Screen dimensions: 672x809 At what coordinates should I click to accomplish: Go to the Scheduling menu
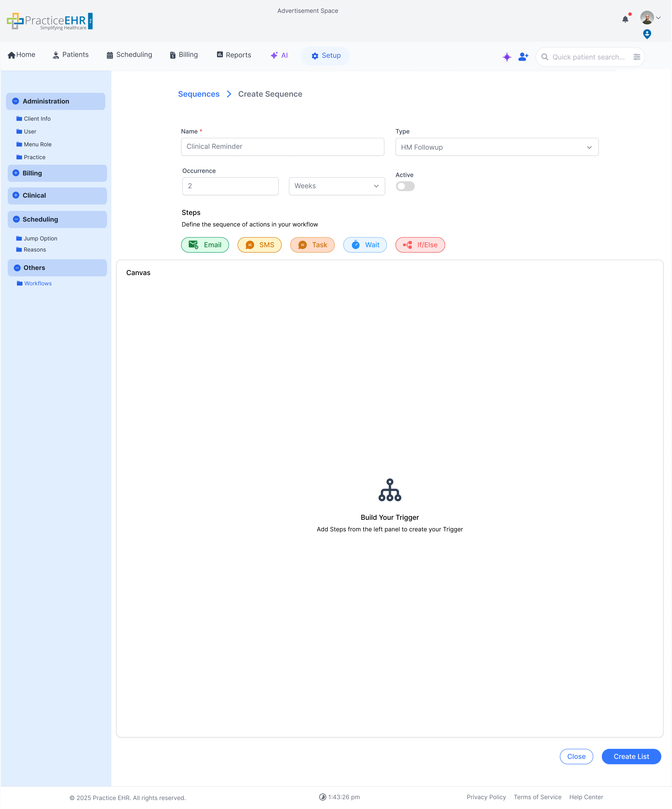(x=129, y=55)
